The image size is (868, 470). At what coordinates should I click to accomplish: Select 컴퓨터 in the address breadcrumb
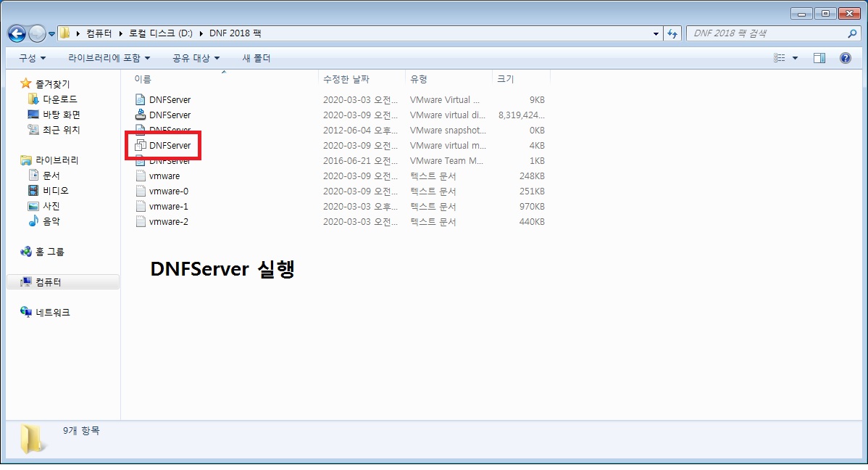(x=99, y=33)
